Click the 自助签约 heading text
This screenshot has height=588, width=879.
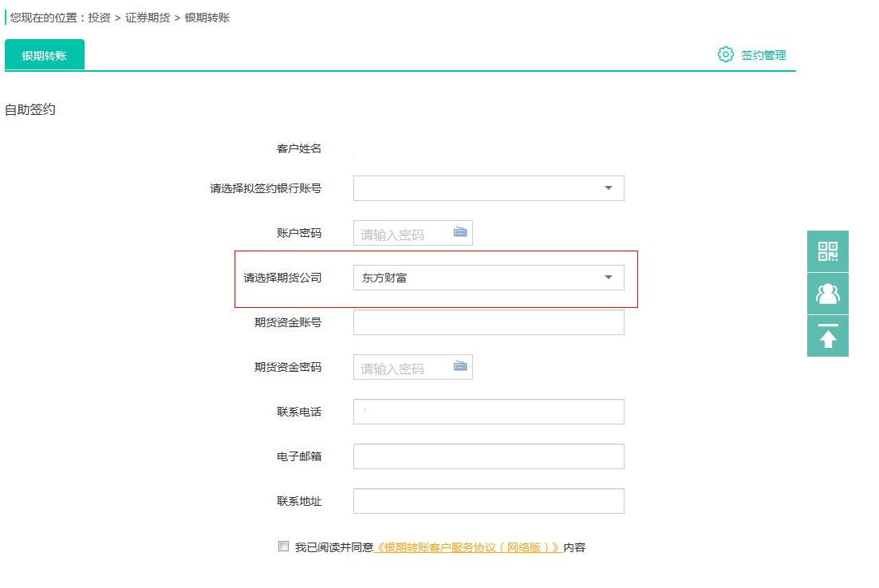[x=30, y=109]
